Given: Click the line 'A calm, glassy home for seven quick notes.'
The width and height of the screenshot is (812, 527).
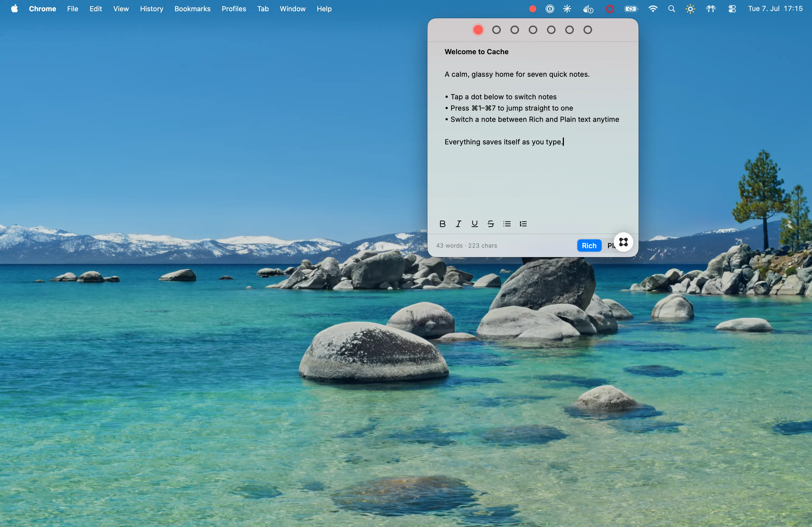Looking at the screenshot, I should (517, 74).
